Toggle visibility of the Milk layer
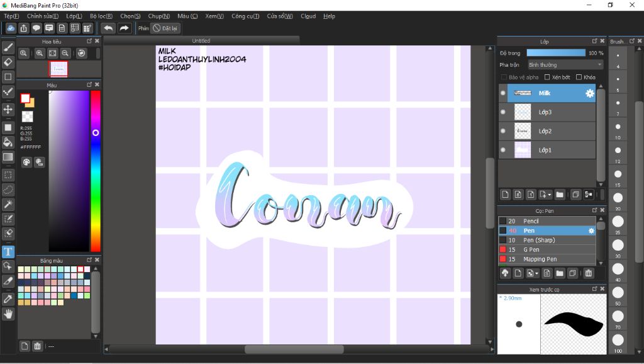644x364 pixels. coord(503,93)
